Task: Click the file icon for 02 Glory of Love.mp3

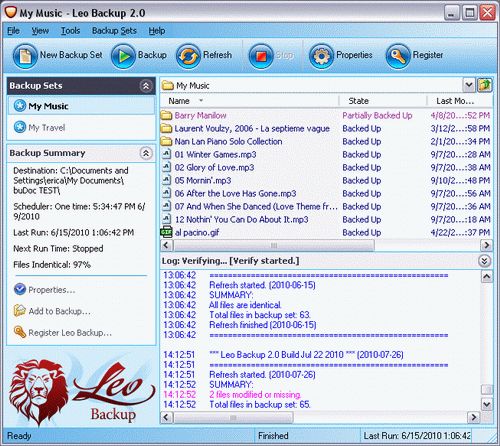Action: (x=166, y=167)
